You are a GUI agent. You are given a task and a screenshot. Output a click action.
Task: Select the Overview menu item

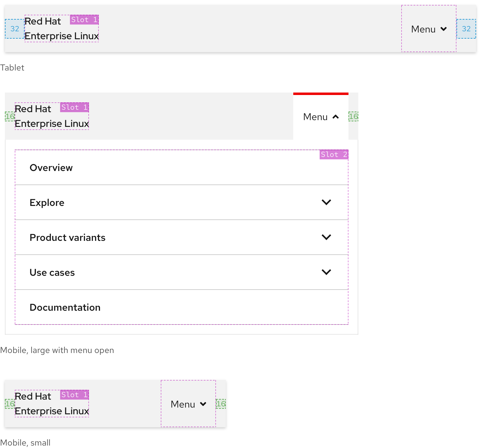coord(51,168)
